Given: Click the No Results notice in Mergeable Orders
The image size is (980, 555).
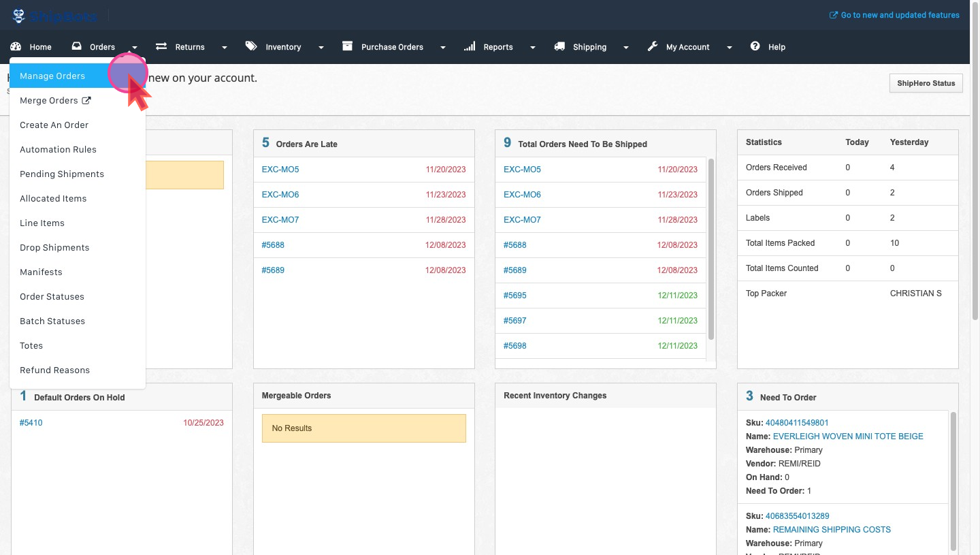Looking at the screenshot, I should click(x=364, y=428).
